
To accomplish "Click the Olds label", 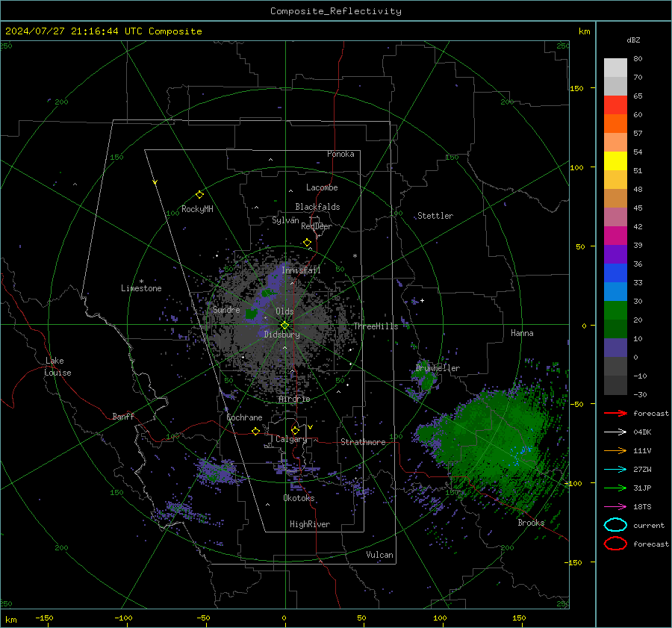I will pyautogui.click(x=284, y=311).
